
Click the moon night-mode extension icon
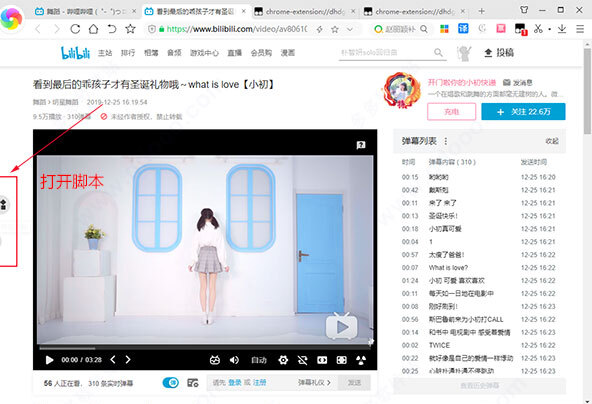[482, 28]
